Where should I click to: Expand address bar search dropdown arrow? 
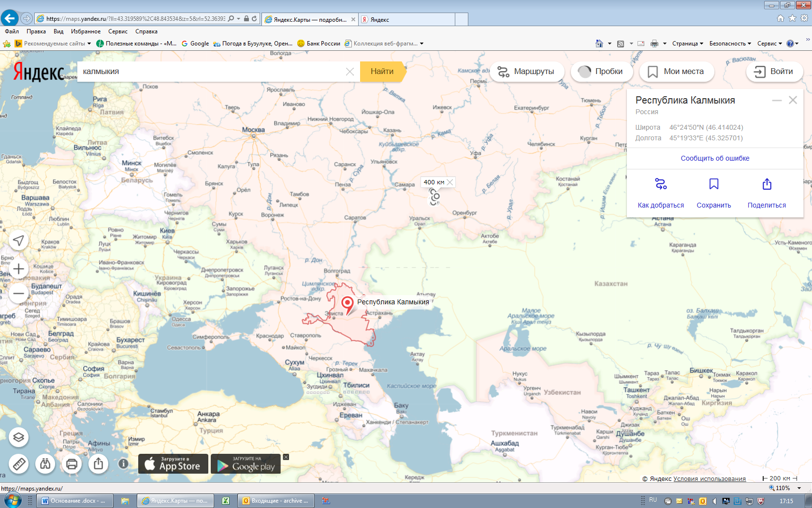(x=239, y=19)
